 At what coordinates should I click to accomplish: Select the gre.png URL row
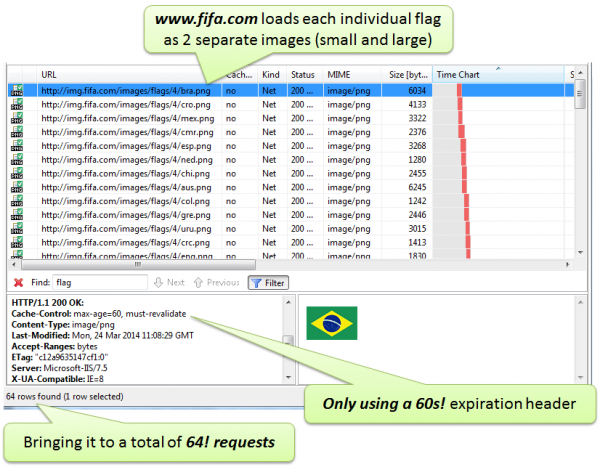point(126,215)
